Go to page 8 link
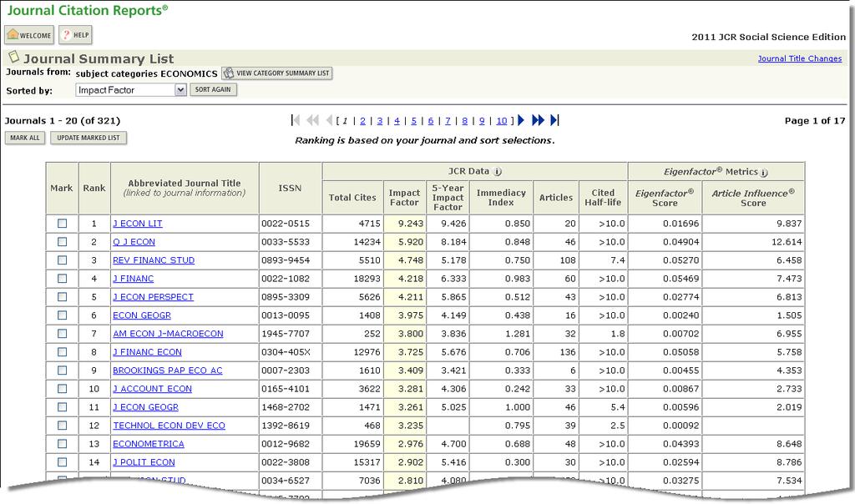 (x=464, y=120)
